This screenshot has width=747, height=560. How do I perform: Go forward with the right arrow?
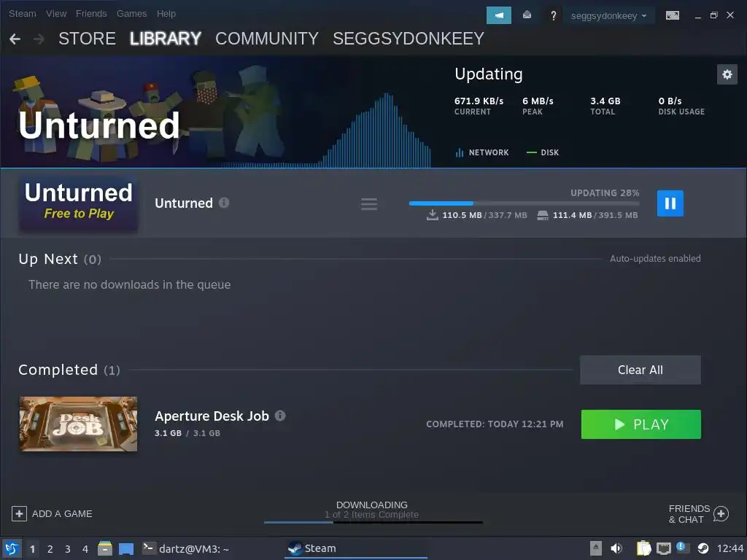pyautogui.click(x=39, y=39)
